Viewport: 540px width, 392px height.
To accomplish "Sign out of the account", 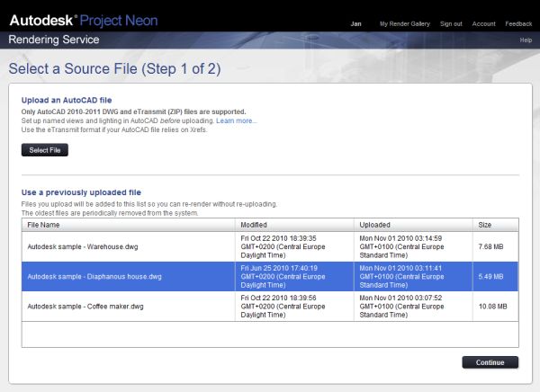I will coord(451,23).
